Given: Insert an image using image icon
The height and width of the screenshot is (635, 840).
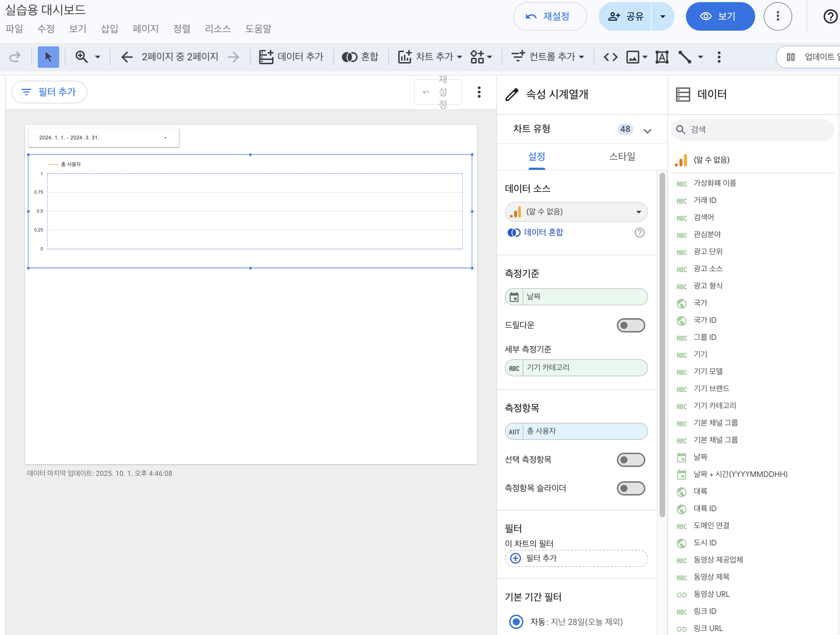Looking at the screenshot, I should (x=632, y=57).
